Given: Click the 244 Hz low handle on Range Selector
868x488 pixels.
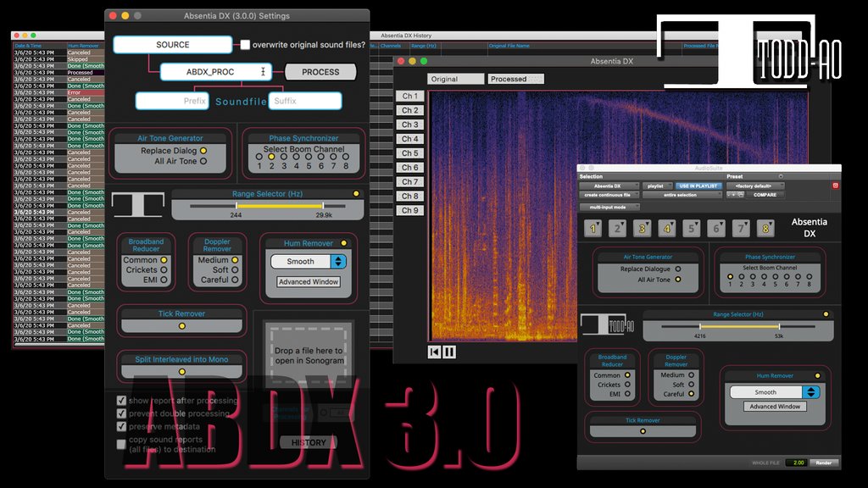Looking at the screenshot, I should (x=236, y=205).
